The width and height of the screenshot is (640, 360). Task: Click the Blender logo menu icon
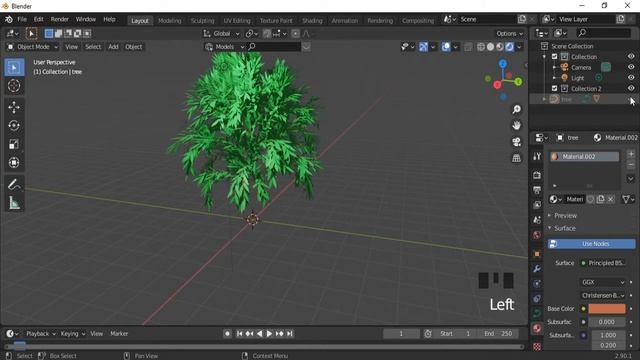[9, 19]
